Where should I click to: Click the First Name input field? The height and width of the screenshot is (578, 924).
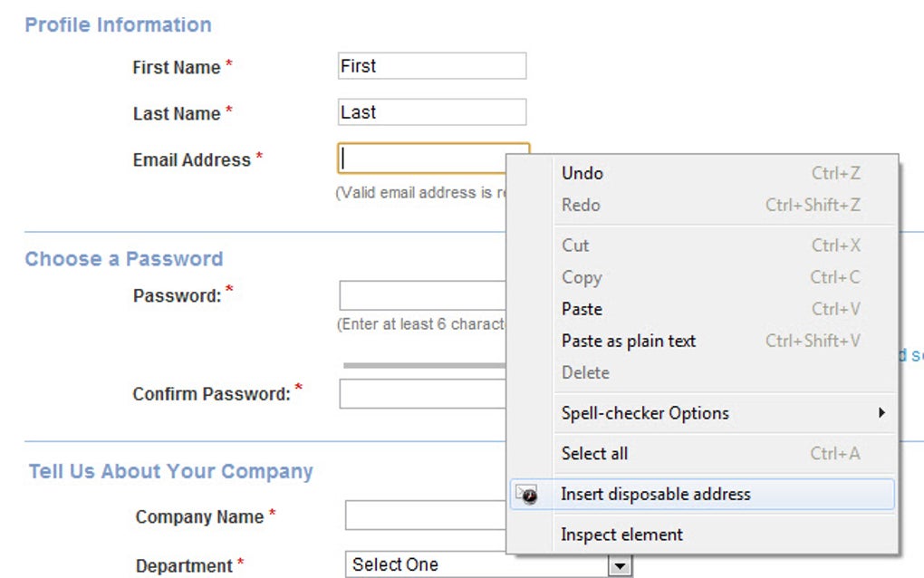click(431, 66)
